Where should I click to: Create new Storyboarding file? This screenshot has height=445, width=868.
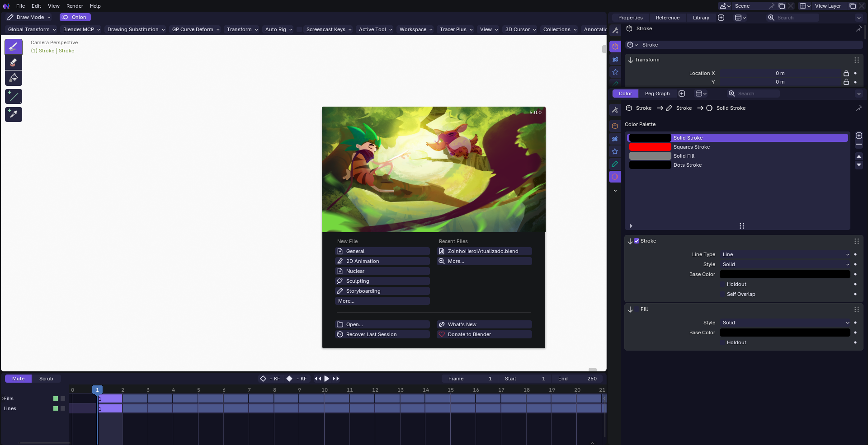(382, 291)
